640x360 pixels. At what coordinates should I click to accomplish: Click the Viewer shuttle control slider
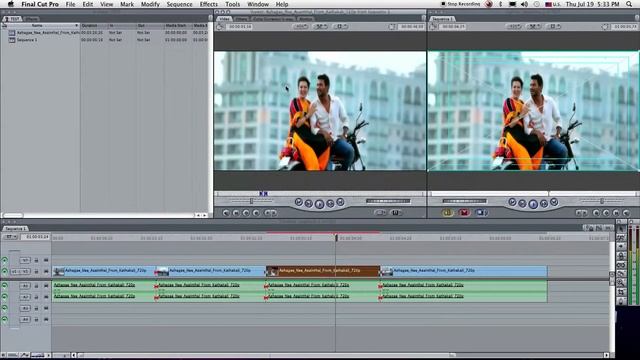click(252, 201)
